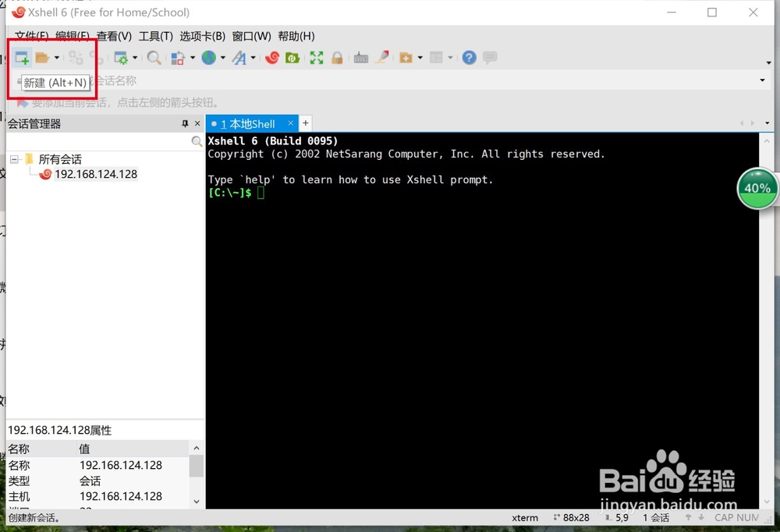This screenshot has height=532, width=780.
Task: Click the highlight pen toolbar icon
Action: point(382,57)
